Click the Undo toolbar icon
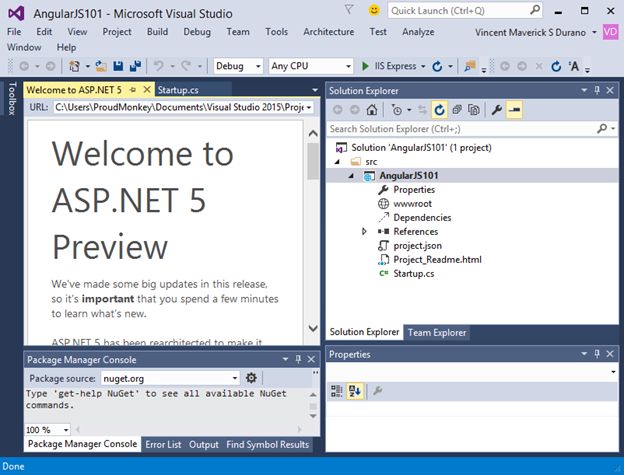624x475 pixels. point(158,66)
